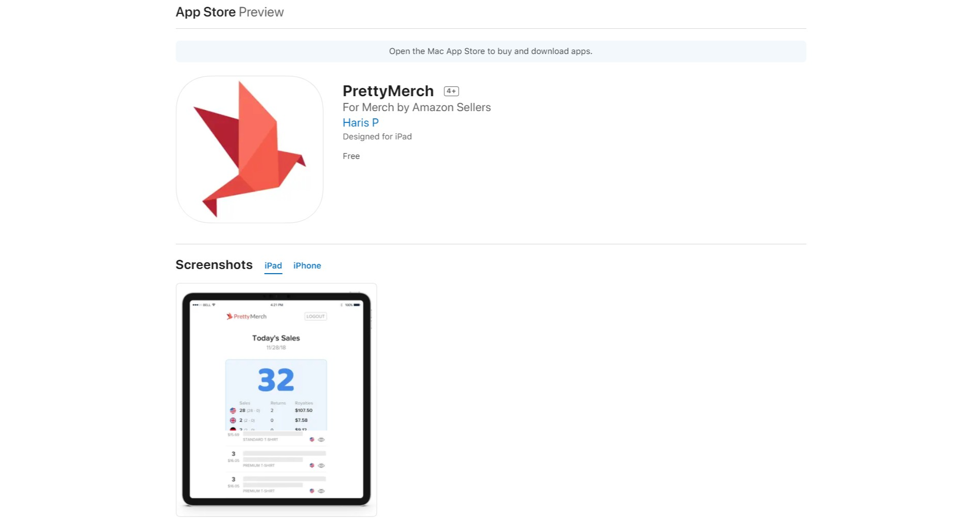This screenshot has height=520, width=980.
Task: Click the 'Designed for iPad' text
Action: click(377, 136)
